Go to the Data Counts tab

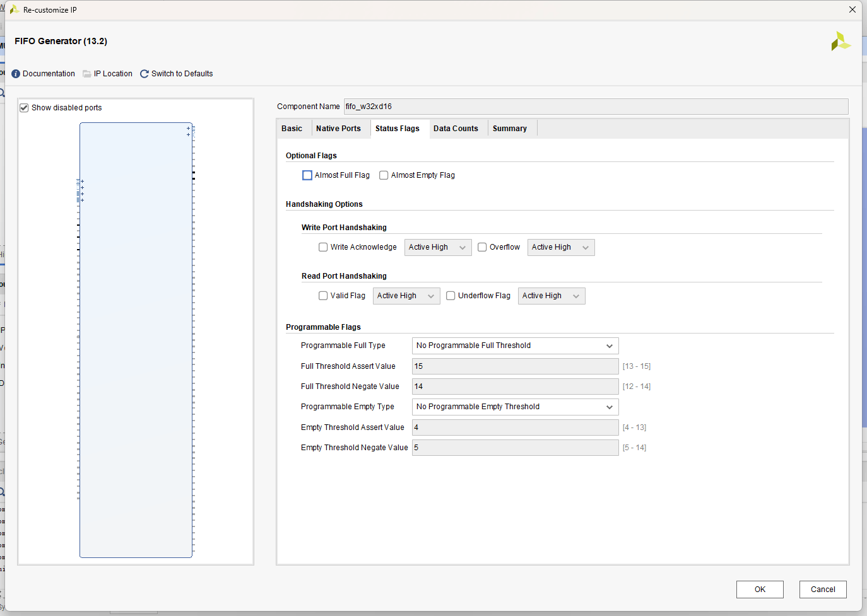click(456, 129)
